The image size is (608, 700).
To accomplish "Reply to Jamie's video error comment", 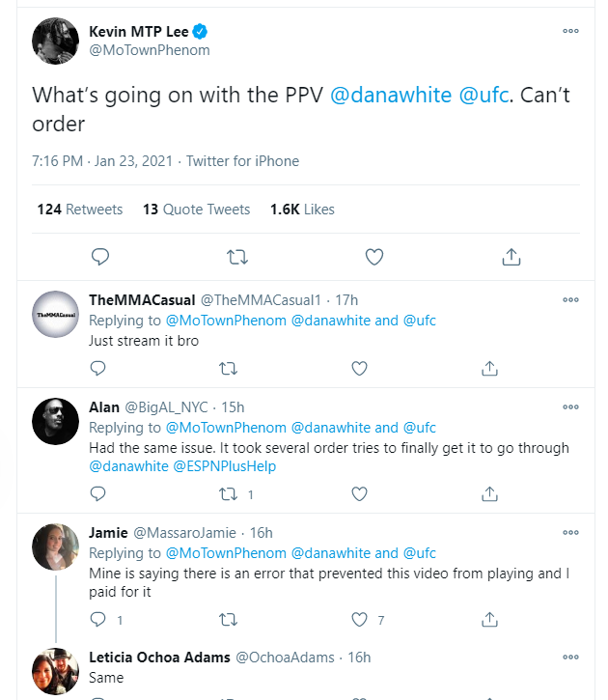I will [x=97, y=619].
